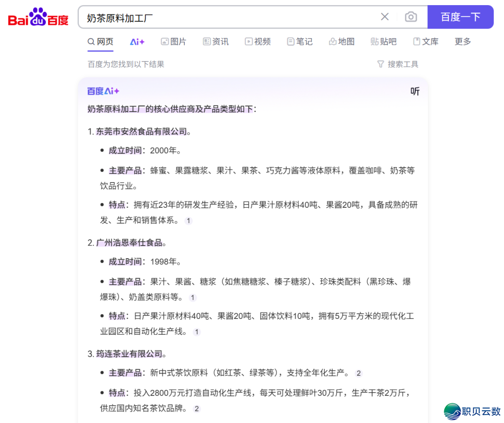Click citation 1 after 奶盖类原料等
This screenshot has height=423, width=504.
(193, 297)
